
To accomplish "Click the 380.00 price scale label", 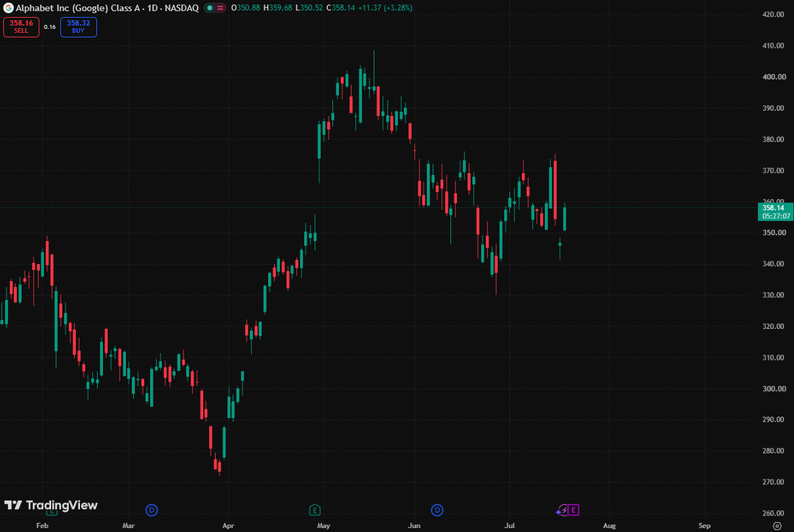I will 774,140.
